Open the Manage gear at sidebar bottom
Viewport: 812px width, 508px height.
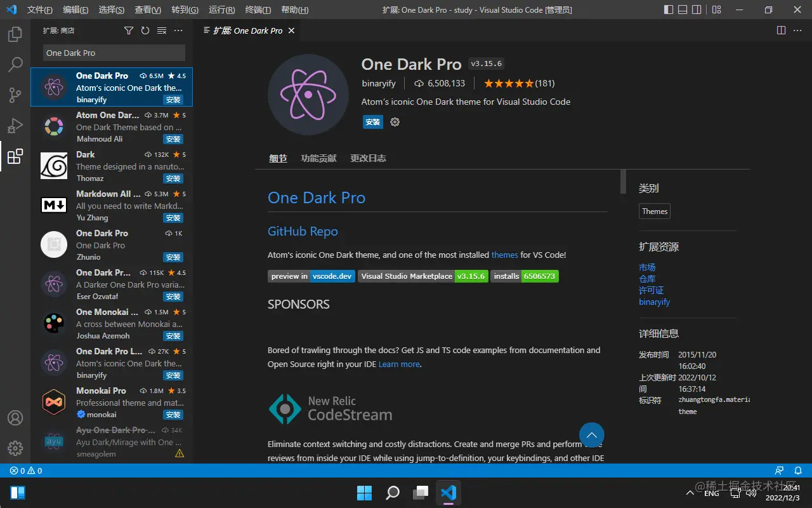click(15, 448)
